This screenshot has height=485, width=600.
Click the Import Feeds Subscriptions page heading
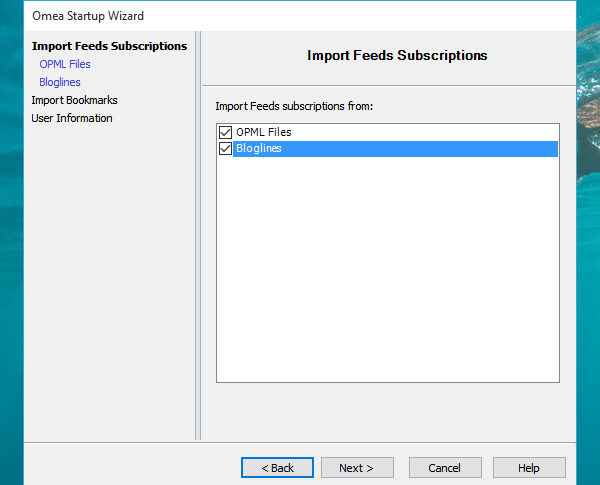397,56
